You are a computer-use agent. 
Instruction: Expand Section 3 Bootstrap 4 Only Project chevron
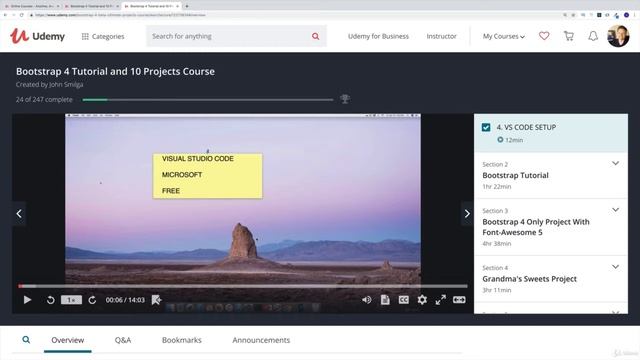(616, 210)
